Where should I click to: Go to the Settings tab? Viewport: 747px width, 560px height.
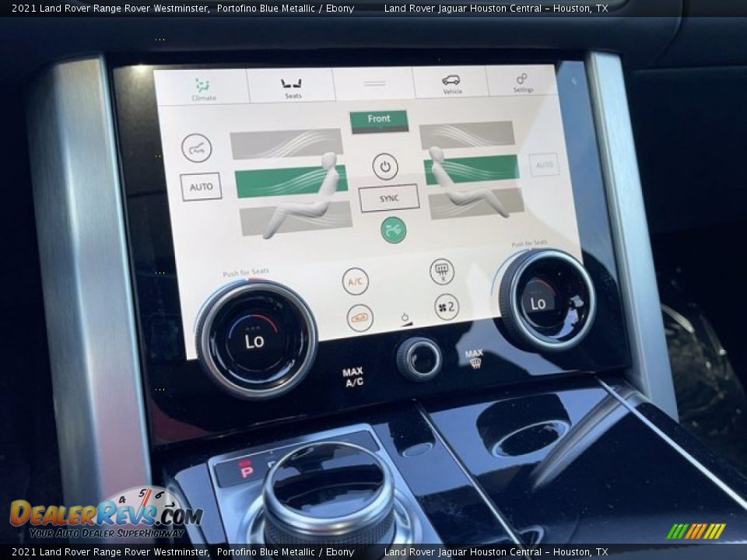coord(522,82)
